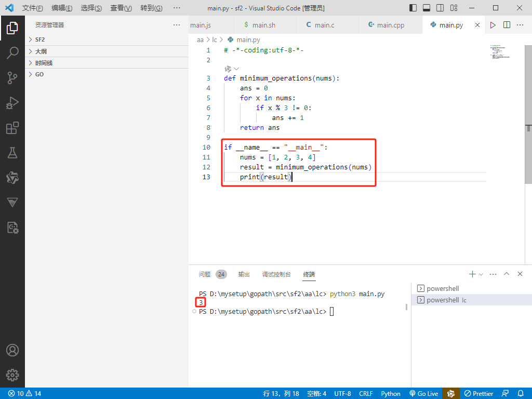Open the Accounts icon in activity bar
Viewport: 532px width, 399px height.
click(x=12, y=350)
